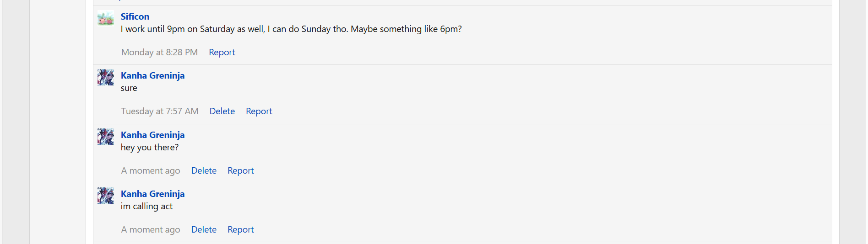Open Kanha Greninja username above "hey you there?"
Viewport: 868px width, 244px height.
point(152,135)
